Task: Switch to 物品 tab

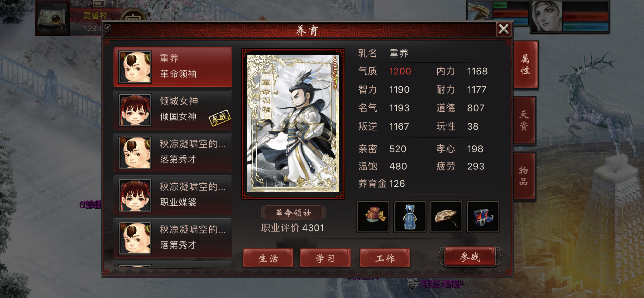Action: point(524,176)
